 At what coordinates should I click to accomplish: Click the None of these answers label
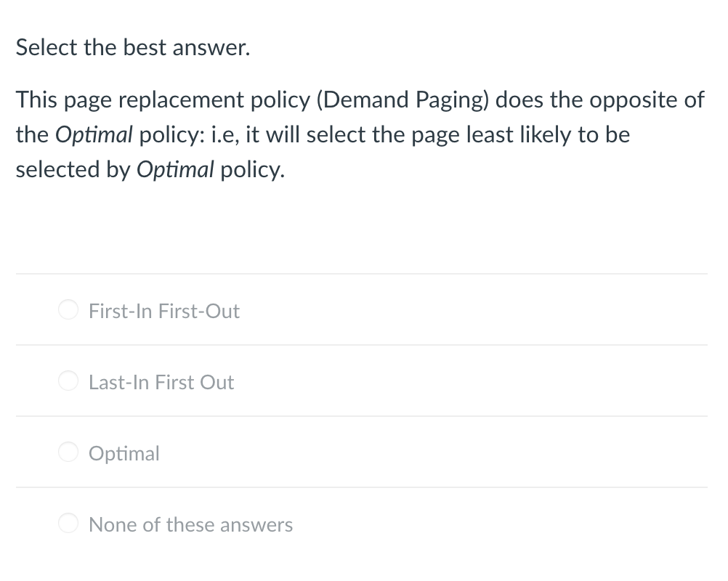point(190,524)
